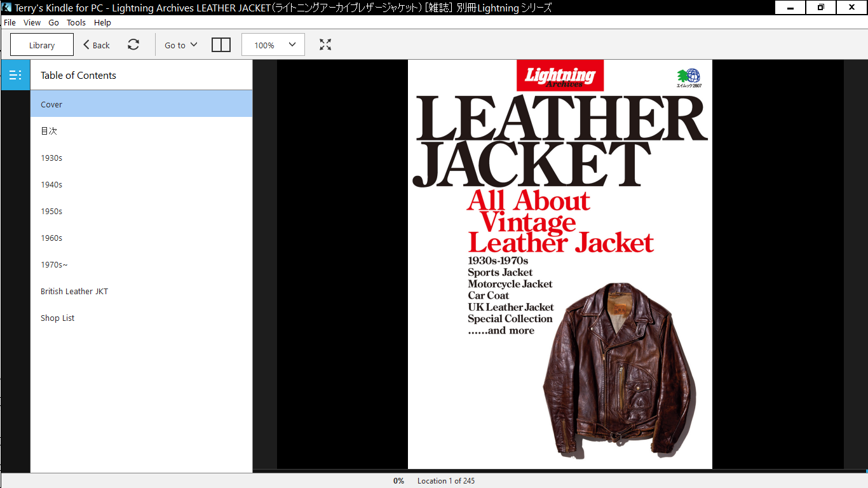Viewport: 868px width, 488px height.
Task: Open the View menu
Action: (x=32, y=22)
